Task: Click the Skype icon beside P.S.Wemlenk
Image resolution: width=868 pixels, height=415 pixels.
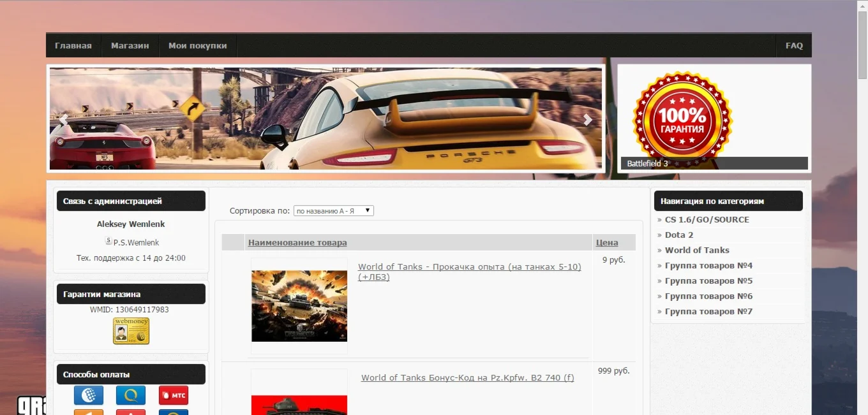Action: [108, 241]
